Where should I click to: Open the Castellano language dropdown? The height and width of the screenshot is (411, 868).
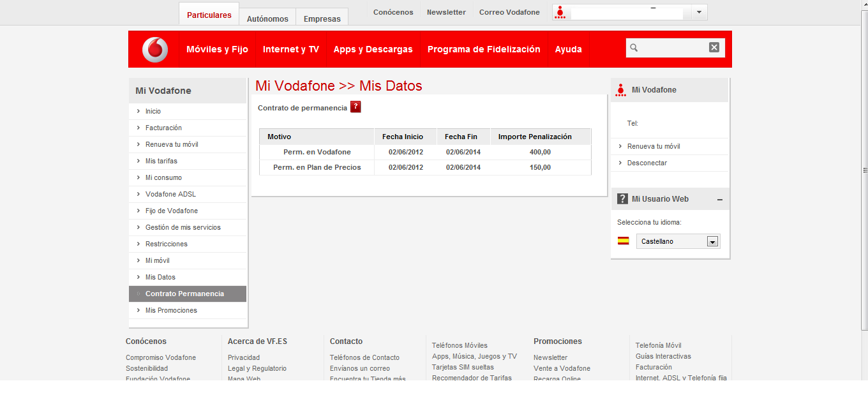pos(713,241)
